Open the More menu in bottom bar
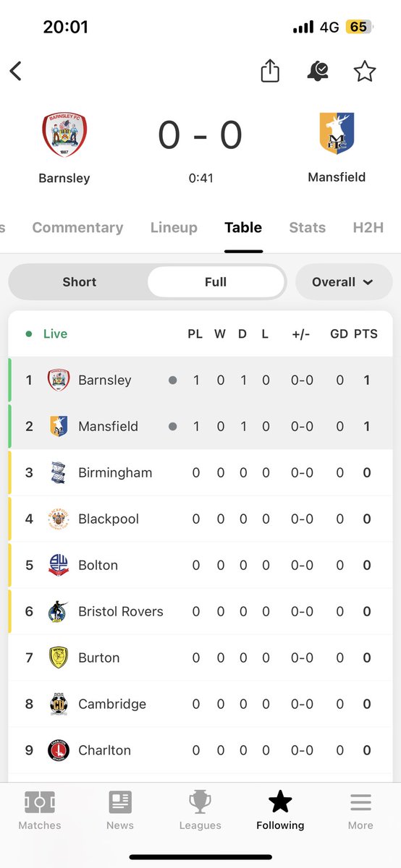 point(360,811)
